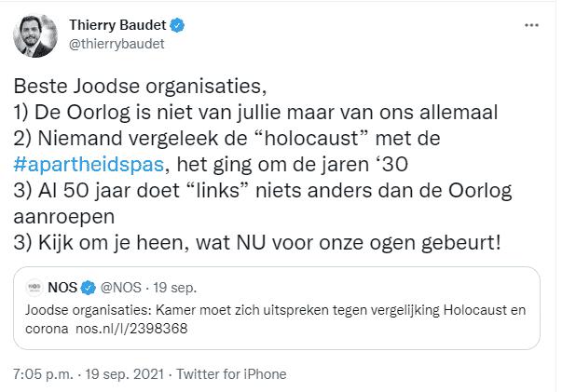Click the NOS verified checkmark badge
The width and height of the screenshot is (576, 392).
pyautogui.click(x=88, y=287)
